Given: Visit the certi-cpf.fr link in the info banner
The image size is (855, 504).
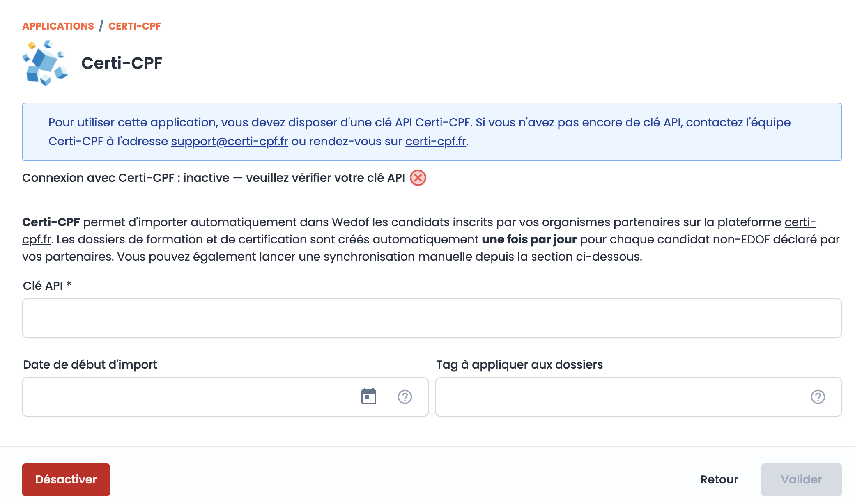Looking at the screenshot, I should [436, 141].
